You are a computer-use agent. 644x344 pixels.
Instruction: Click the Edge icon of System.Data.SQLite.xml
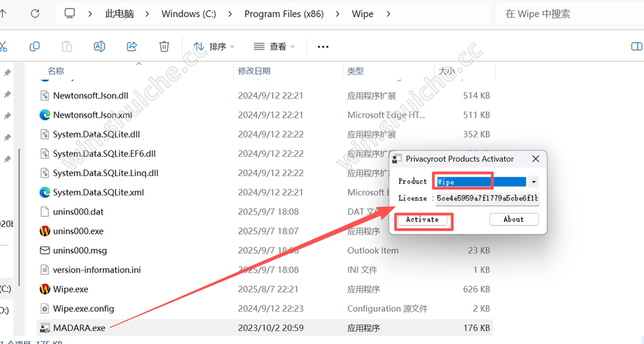pyautogui.click(x=44, y=192)
